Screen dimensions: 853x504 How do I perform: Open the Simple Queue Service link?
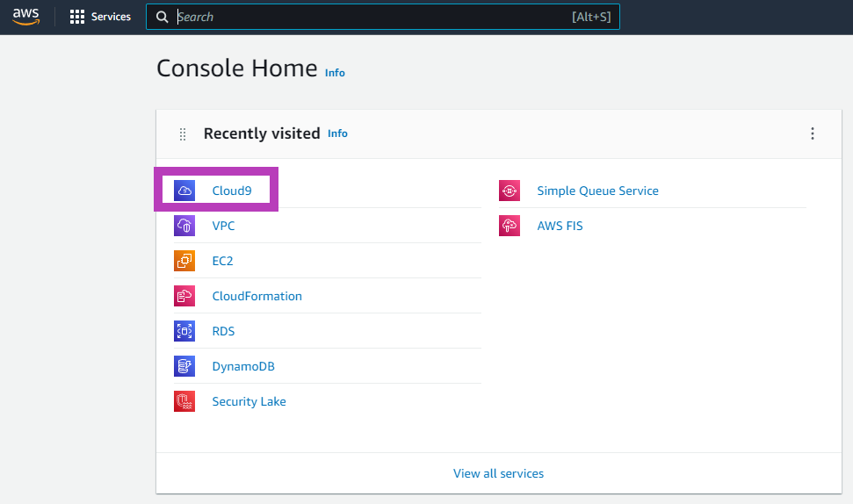(x=598, y=191)
